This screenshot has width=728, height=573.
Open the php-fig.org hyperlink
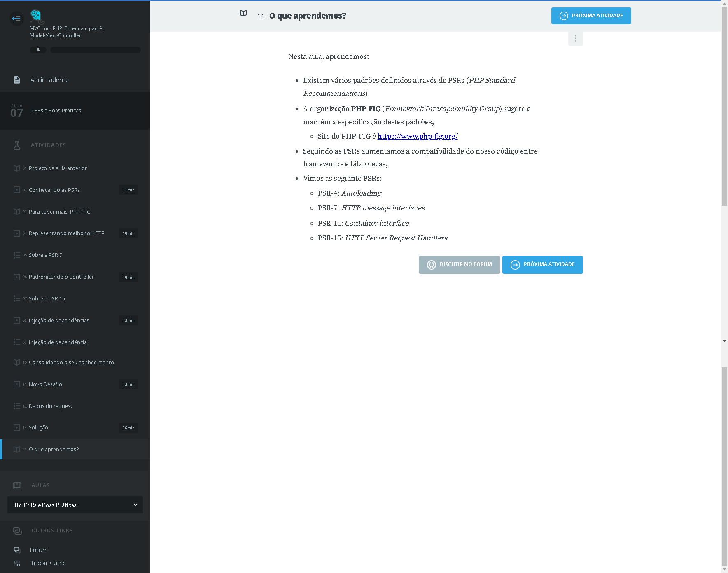click(x=417, y=136)
